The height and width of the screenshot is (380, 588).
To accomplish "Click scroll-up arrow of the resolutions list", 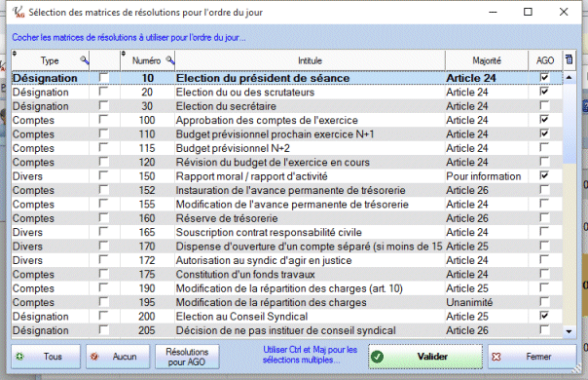I will 569,77.
